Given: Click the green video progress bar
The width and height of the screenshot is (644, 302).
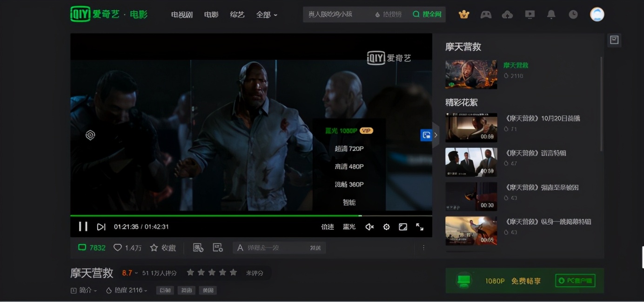Looking at the screenshot, I should click(x=216, y=215).
